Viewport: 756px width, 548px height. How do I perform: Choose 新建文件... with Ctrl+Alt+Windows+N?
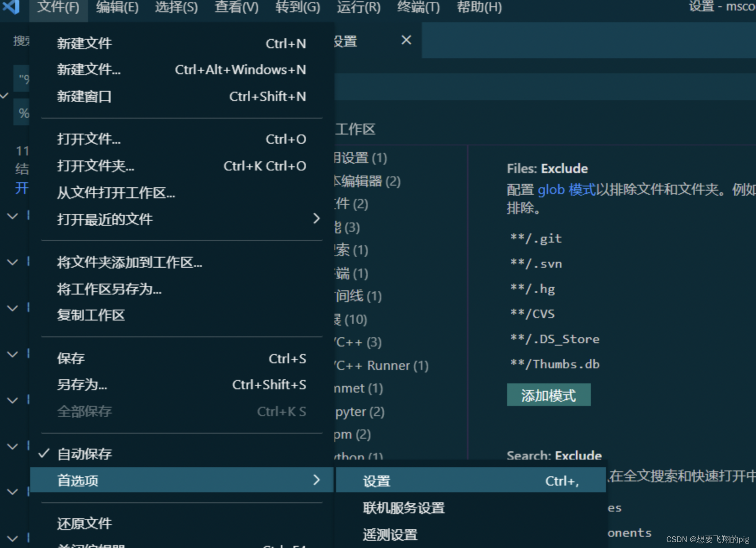tap(181, 70)
